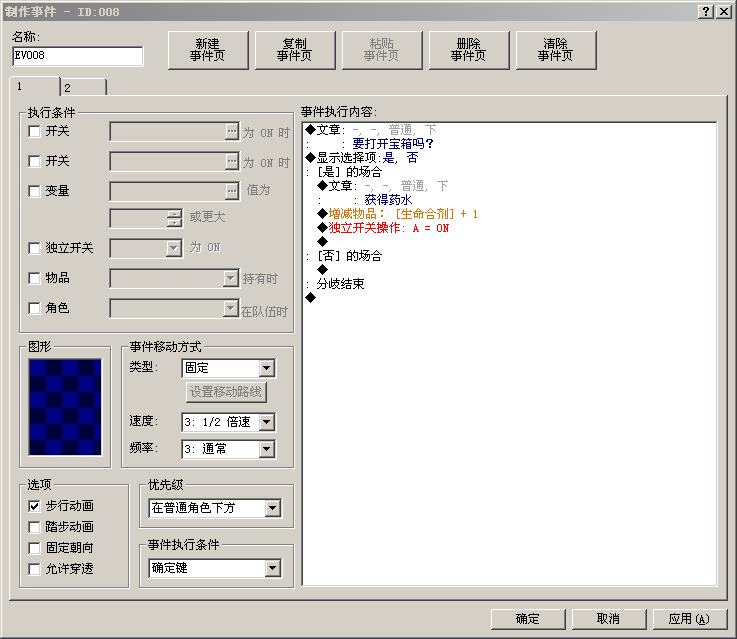Select the 显示选择项:是, 否 command
Image resolution: width=737 pixels, height=639 pixels.
362,158
